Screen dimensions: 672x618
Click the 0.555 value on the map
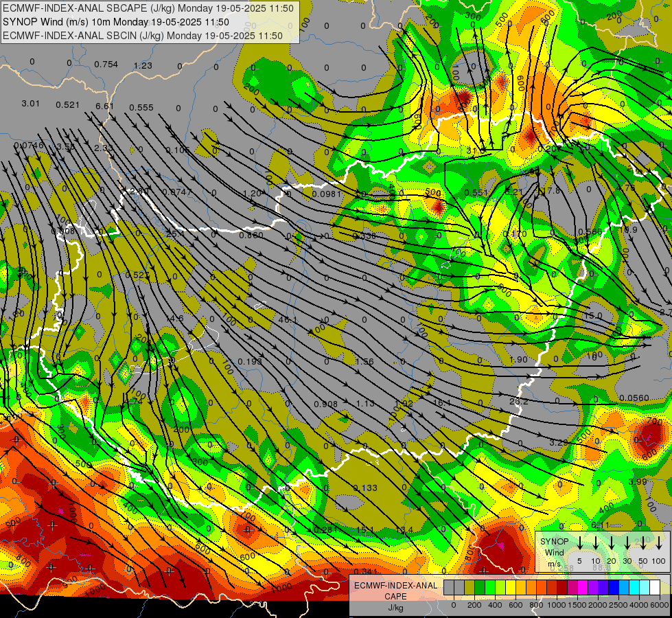coord(141,107)
